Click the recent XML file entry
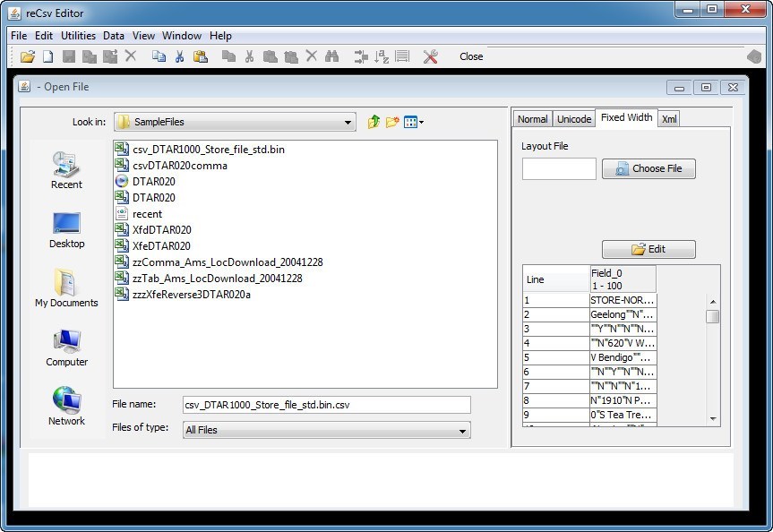Screen dimensions: 773x532 coord(139,214)
